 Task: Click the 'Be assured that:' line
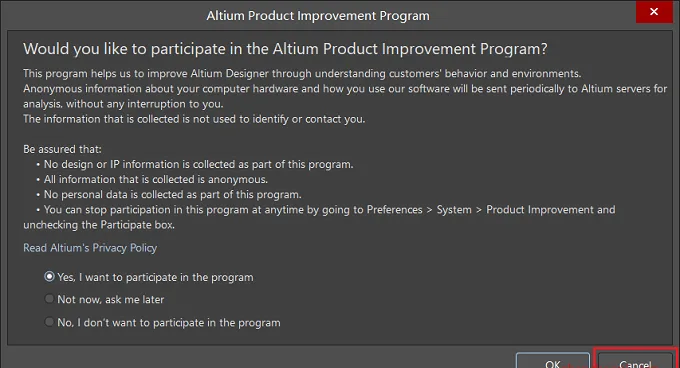click(x=62, y=149)
